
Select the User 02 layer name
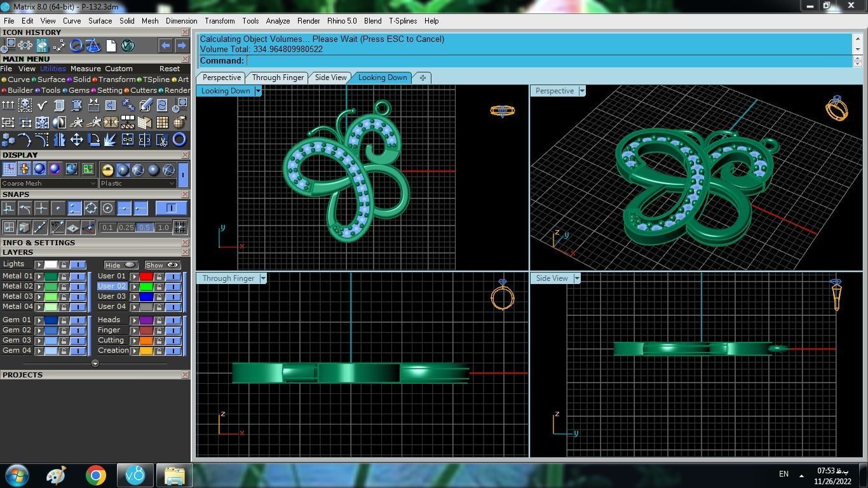[x=112, y=287]
